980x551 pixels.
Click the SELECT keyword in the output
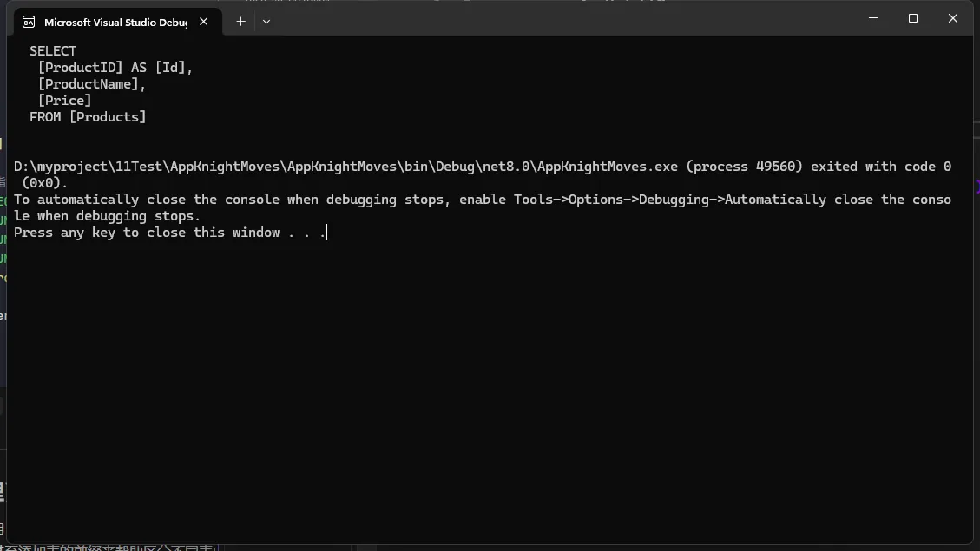pyautogui.click(x=53, y=51)
